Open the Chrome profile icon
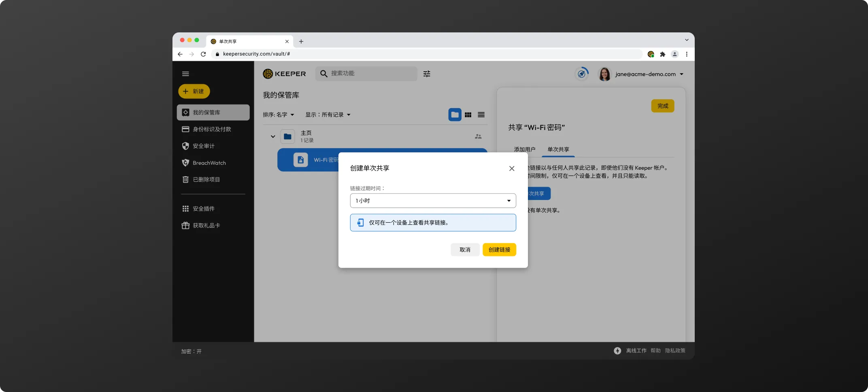The width and height of the screenshot is (868, 392). (x=674, y=54)
